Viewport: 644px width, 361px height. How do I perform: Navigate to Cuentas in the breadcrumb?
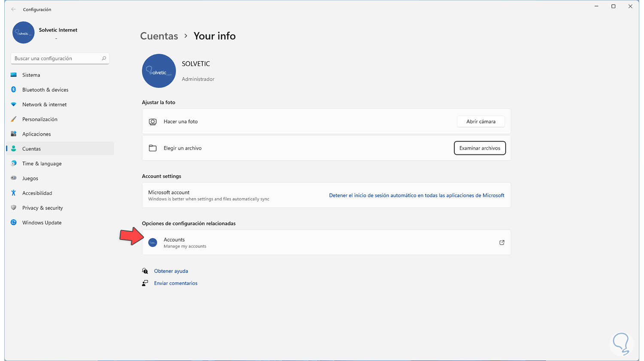click(x=159, y=36)
